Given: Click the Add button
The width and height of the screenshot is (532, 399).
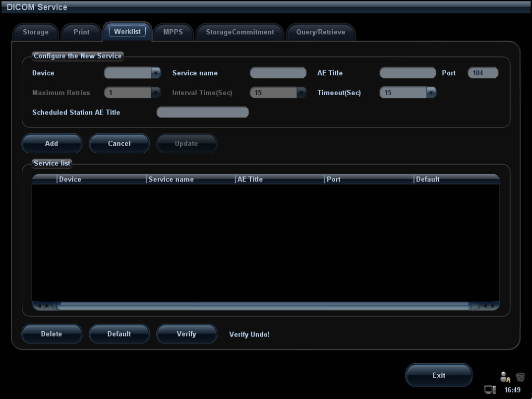Looking at the screenshot, I should pos(52,143).
